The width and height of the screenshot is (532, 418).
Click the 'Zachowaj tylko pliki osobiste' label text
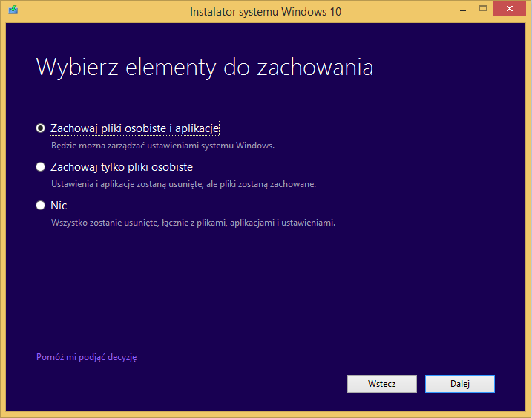[122, 167]
